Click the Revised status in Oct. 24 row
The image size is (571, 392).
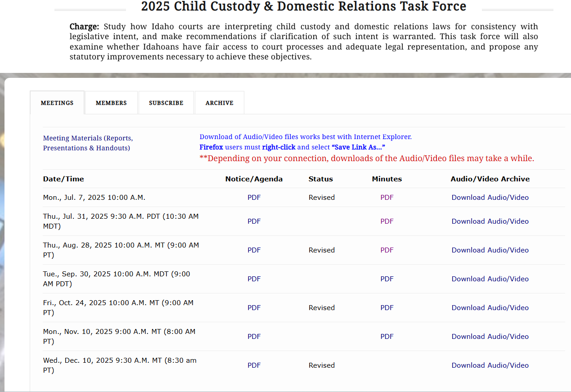pyautogui.click(x=322, y=308)
